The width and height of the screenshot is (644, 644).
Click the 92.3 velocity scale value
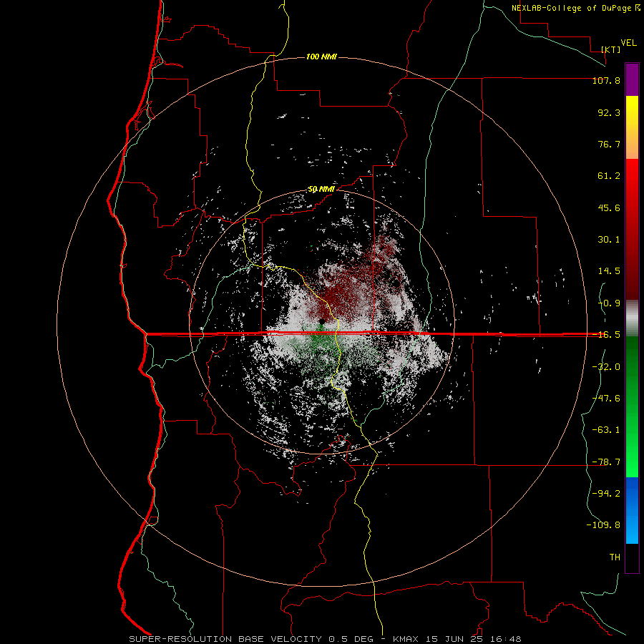[609, 112]
